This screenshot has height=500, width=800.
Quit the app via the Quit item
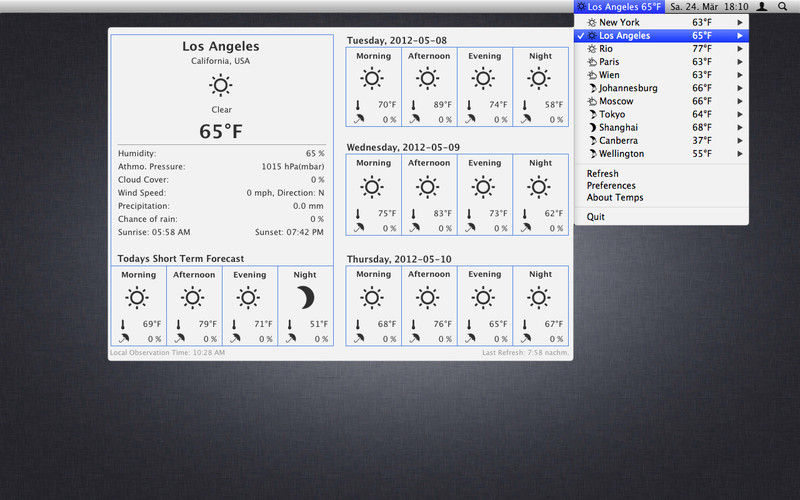pos(596,217)
